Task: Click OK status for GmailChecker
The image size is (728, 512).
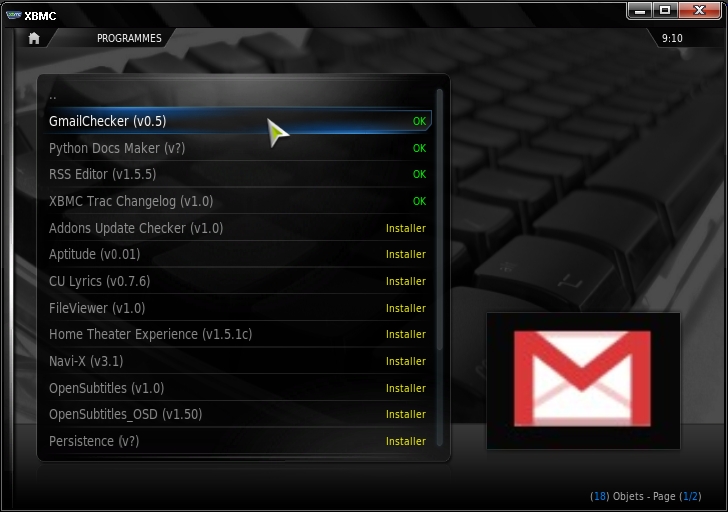Action: (419, 121)
